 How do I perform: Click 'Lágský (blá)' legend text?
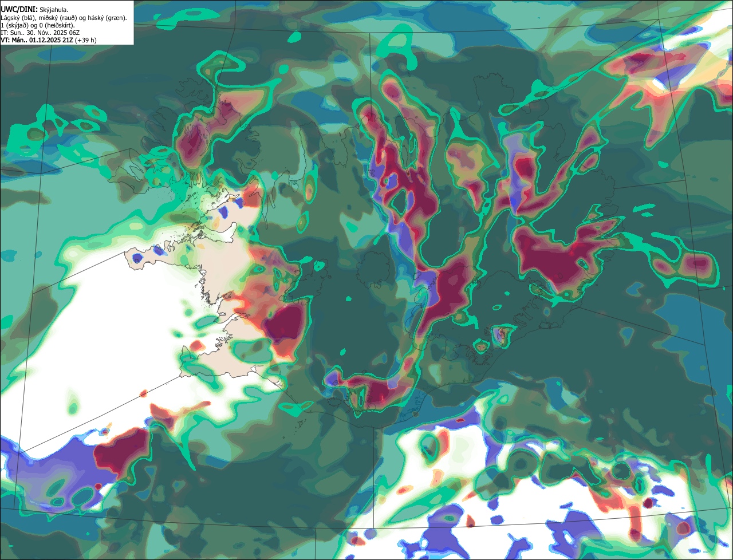tap(18, 18)
